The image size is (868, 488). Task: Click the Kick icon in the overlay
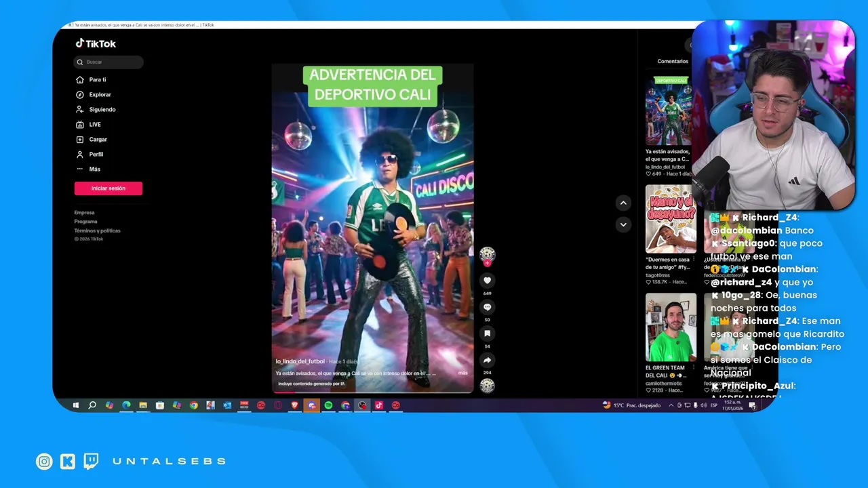pos(68,462)
